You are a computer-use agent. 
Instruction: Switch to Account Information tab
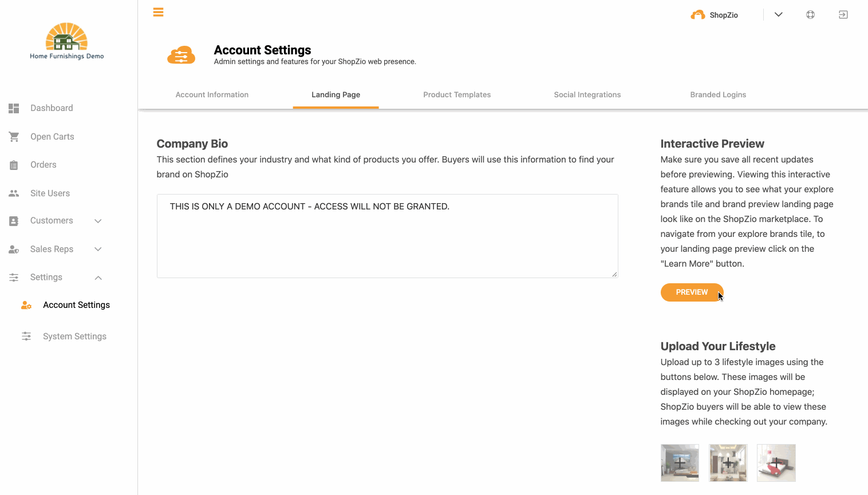point(212,95)
